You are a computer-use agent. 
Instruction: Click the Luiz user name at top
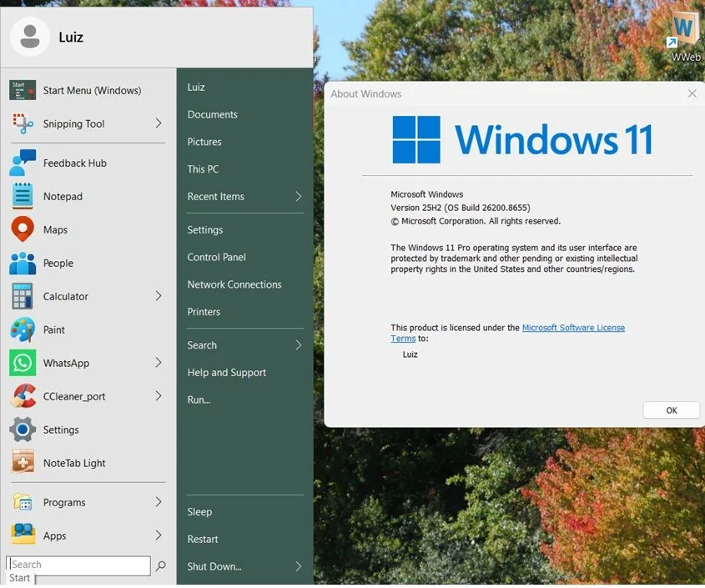(71, 37)
